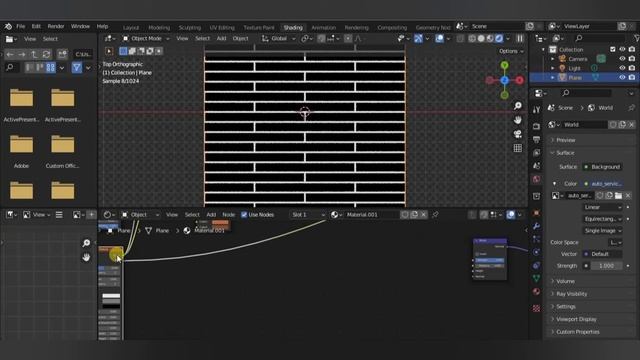Select the box select mode icon

(x=123, y=51)
